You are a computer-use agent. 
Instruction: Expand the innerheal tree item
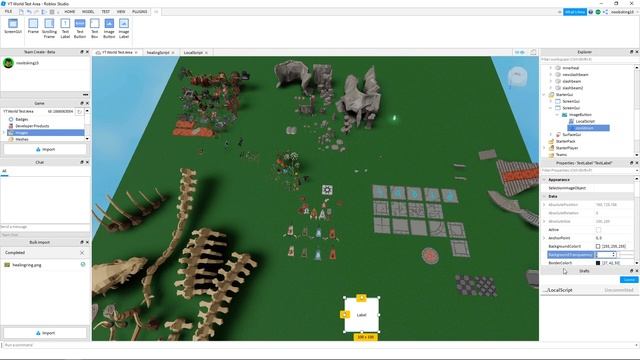550,68
